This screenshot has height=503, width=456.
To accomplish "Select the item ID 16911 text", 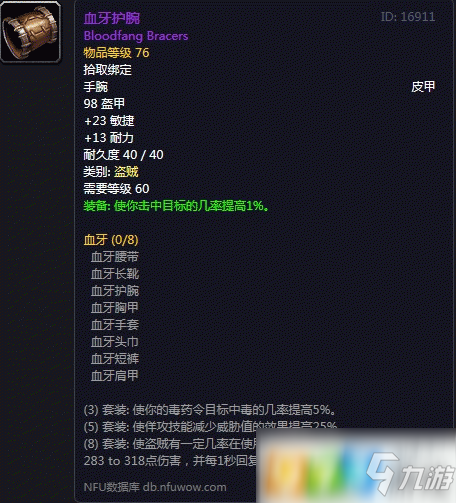I will coord(408,17).
